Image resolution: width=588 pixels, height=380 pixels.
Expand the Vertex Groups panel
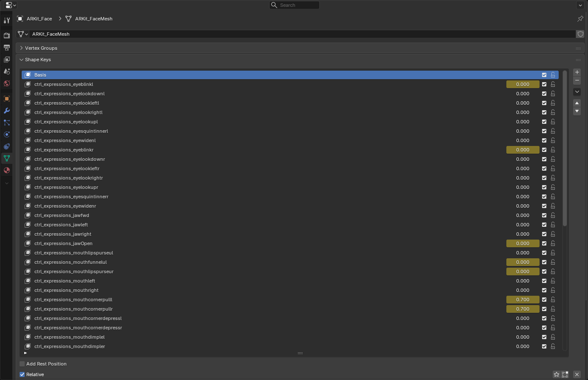(21, 48)
